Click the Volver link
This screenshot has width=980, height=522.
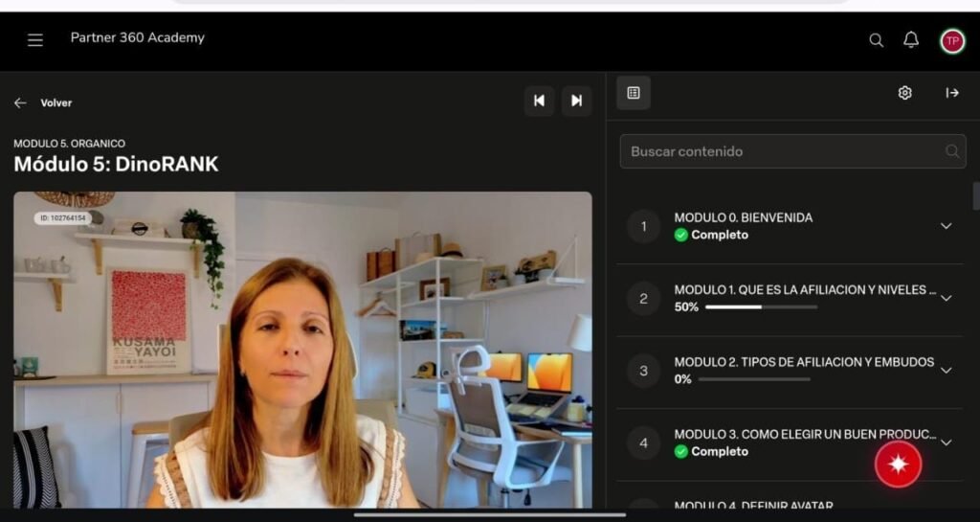pos(56,103)
